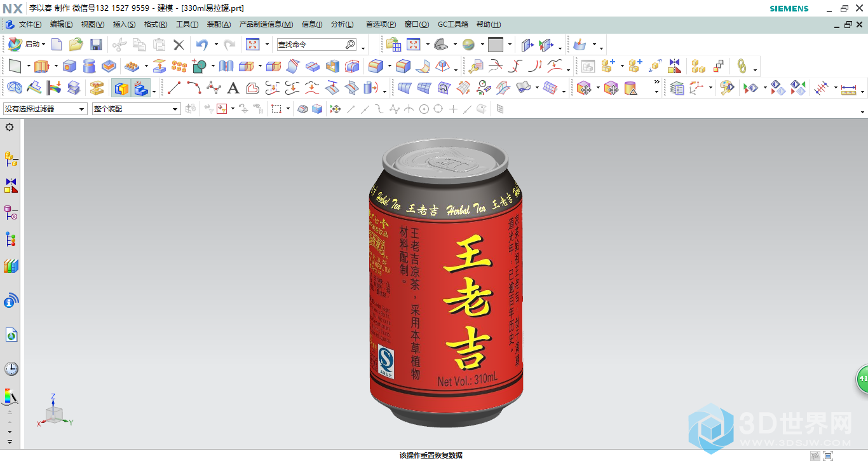Click the Mirror Assembly icon
This screenshot has width=868, height=463.
pyautogui.click(x=674, y=66)
